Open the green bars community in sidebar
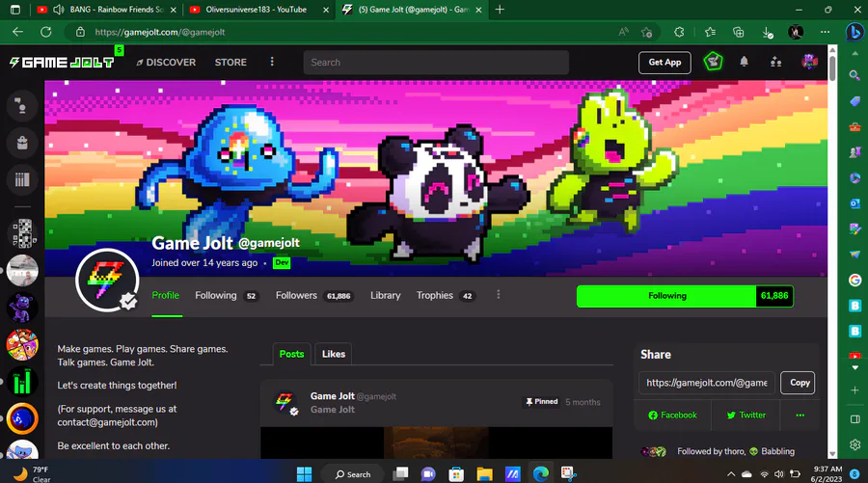Image resolution: width=868 pixels, height=483 pixels. tap(22, 381)
